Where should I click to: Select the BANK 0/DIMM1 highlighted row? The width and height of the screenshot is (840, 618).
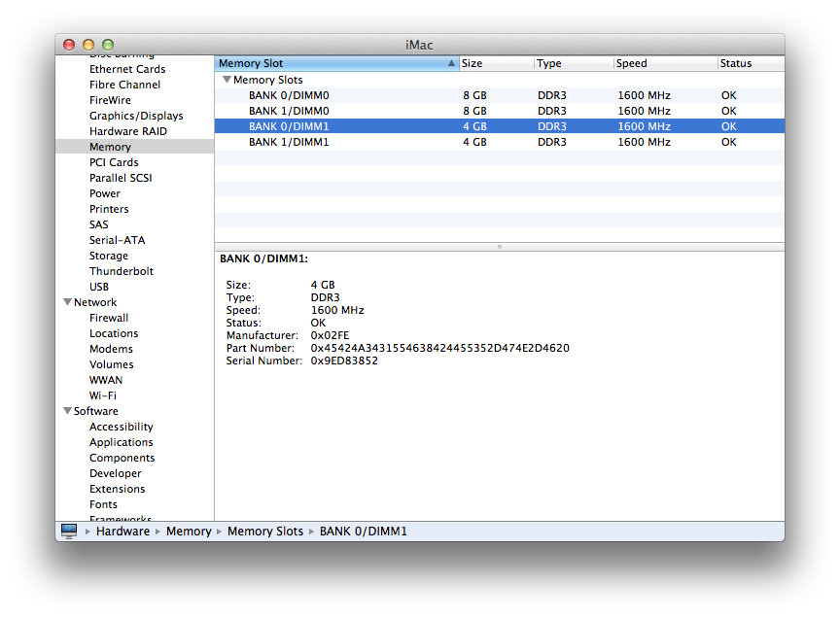[500, 126]
